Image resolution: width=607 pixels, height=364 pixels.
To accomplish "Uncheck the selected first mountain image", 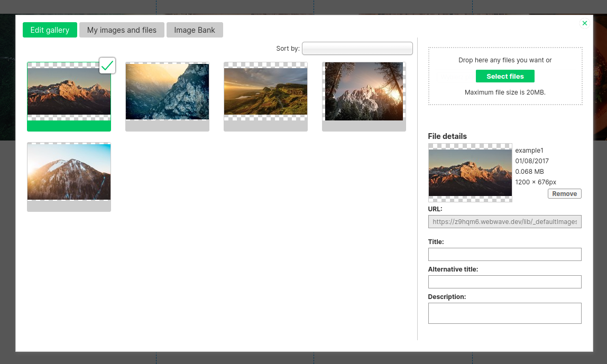I will tap(107, 66).
